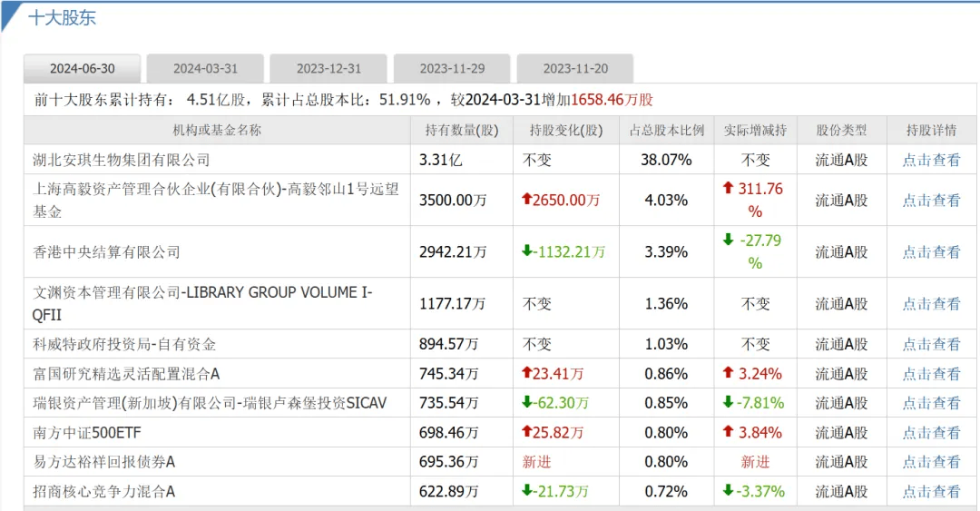The width and height of the screenshot is (980, 511).
Task: Click the 持股详情 column header
Action: click(x=931, y=130)
